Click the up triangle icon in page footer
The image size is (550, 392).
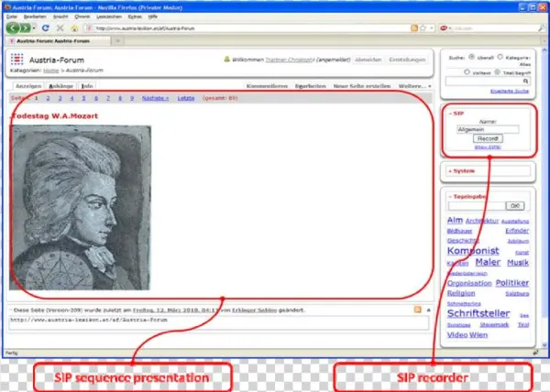429,310
